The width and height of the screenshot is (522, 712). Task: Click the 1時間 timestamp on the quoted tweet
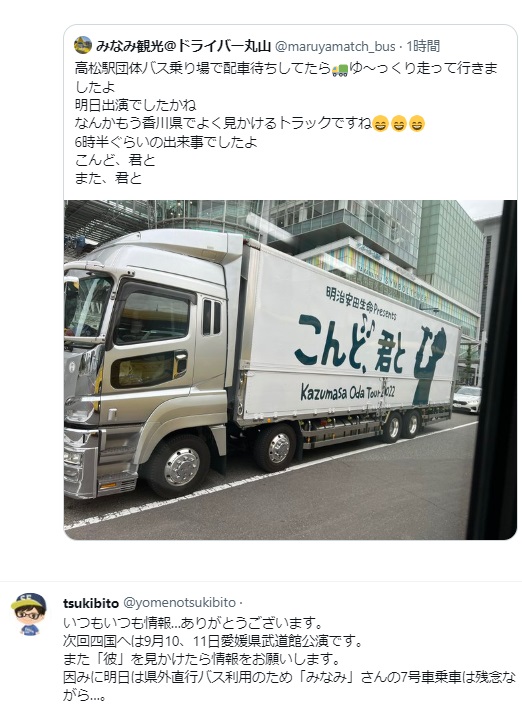[423, 46]
